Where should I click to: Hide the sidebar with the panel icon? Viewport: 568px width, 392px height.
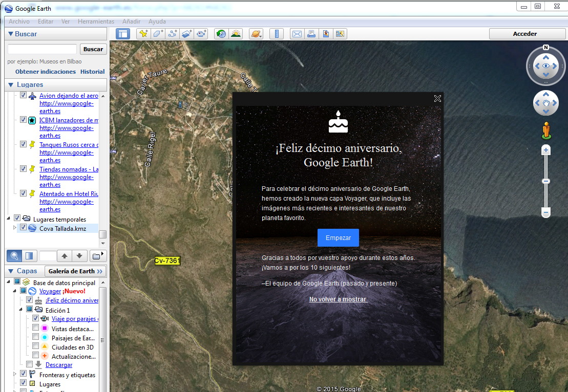[x=123, y=34]
